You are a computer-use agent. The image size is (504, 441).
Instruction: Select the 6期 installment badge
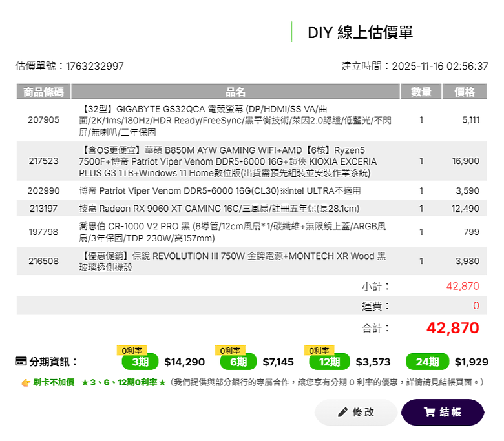click(238, 362)
